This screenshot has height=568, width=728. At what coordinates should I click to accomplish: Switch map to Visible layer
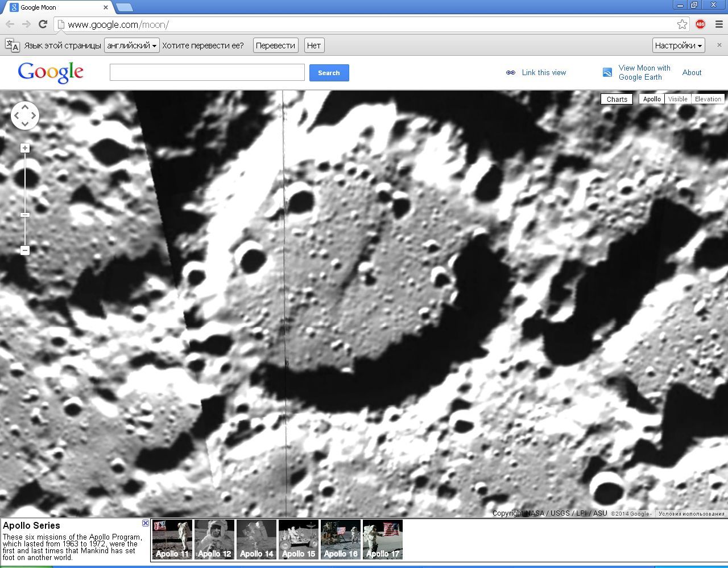point(677,99)
